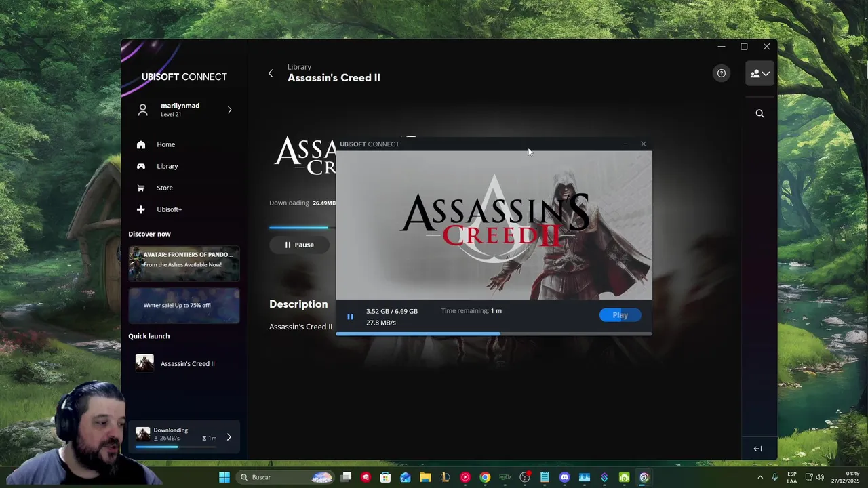Screen dimensions: 868x488
Task: Open the Windows Start menu
Action: pos(224,477)
